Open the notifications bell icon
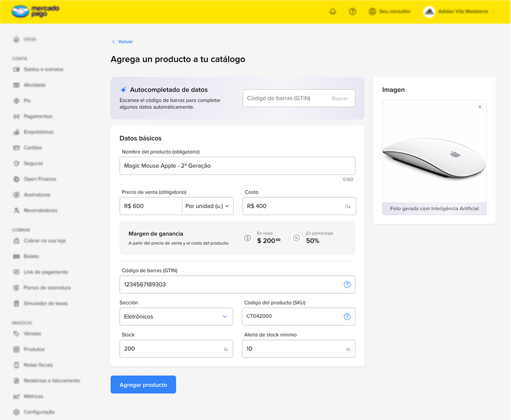This screenshot has height=420, width=511. tap(333, 12)
